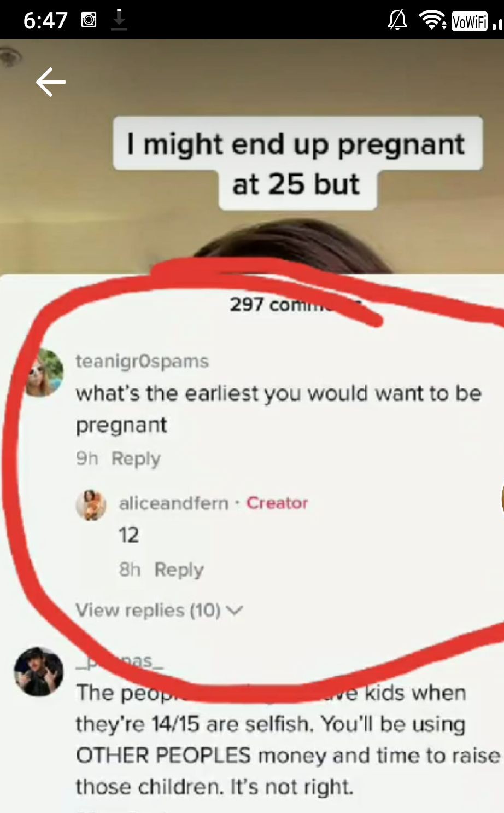Tap the screenshot notification icon
Screen dimensions: 504x813
(89, 21)
